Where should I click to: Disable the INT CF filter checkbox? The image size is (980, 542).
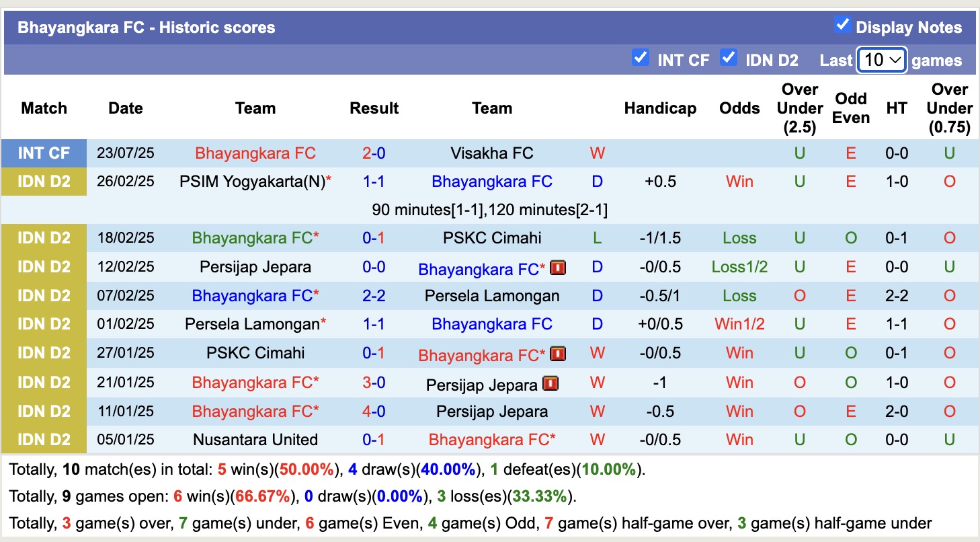click(641, 58)
